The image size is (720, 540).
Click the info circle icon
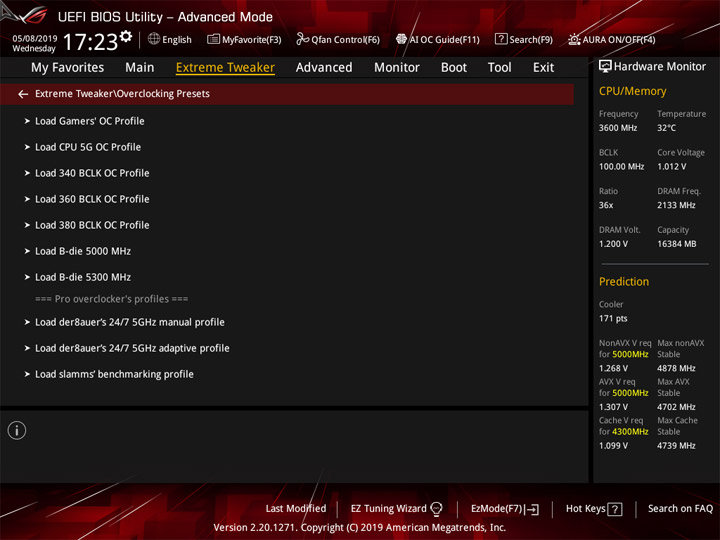[x=17, y=430]
